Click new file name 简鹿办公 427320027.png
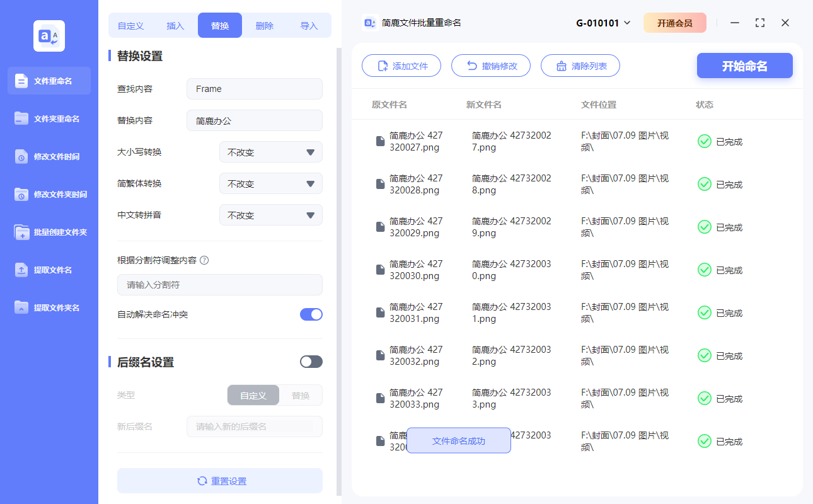The image size is (813, 504). [x=512, y=141]
